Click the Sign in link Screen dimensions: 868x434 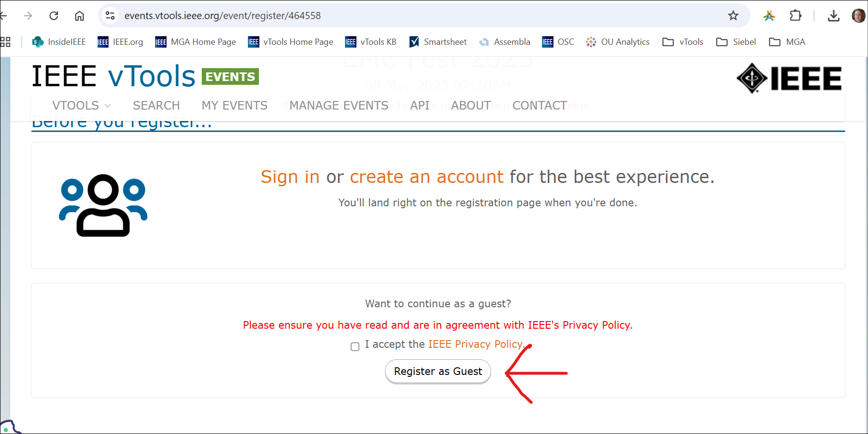click(290, 177)
